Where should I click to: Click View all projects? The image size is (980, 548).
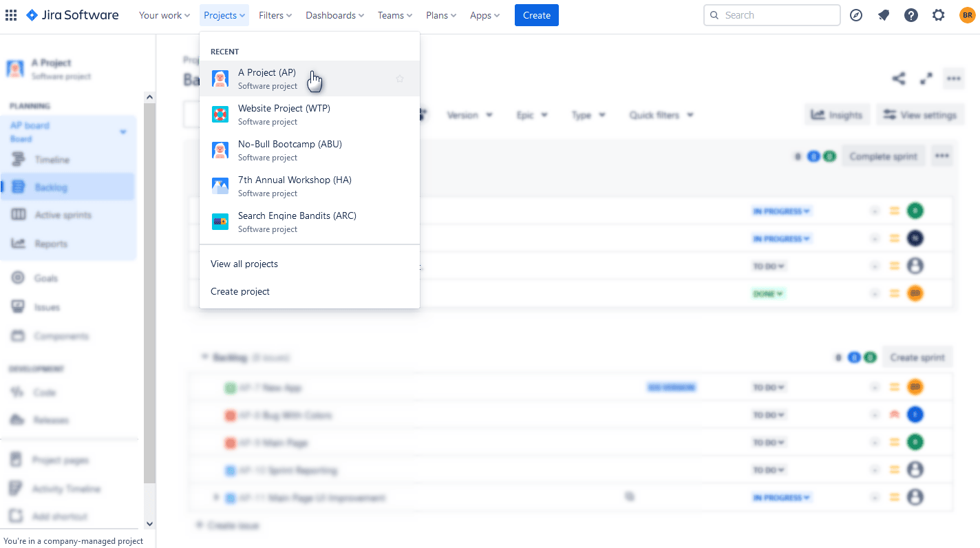click(310, 264)
